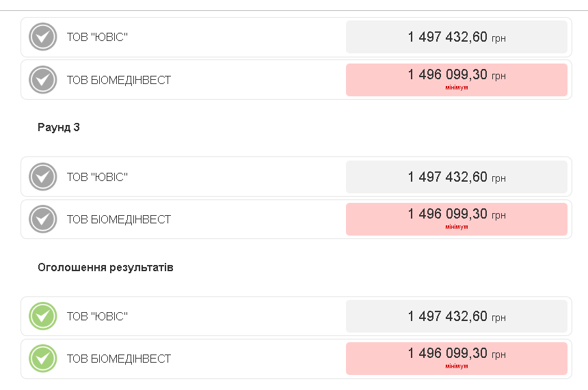This screenshot has width=588, height=390.
Task: Click ТОВ "ЮВІС" name above Раунд 3 heading
Action: [x=97, y=37]
